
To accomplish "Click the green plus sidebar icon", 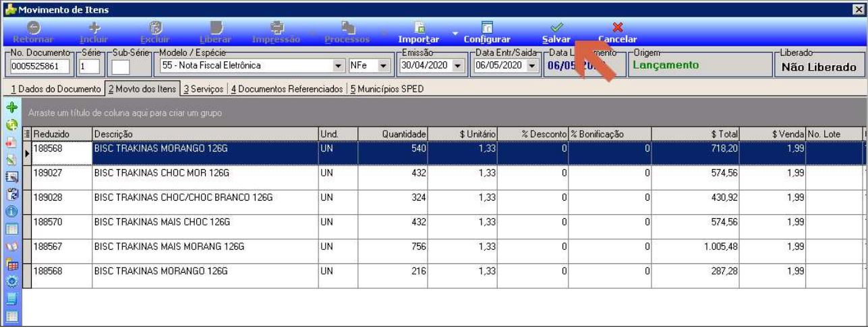I will point(11,107).
